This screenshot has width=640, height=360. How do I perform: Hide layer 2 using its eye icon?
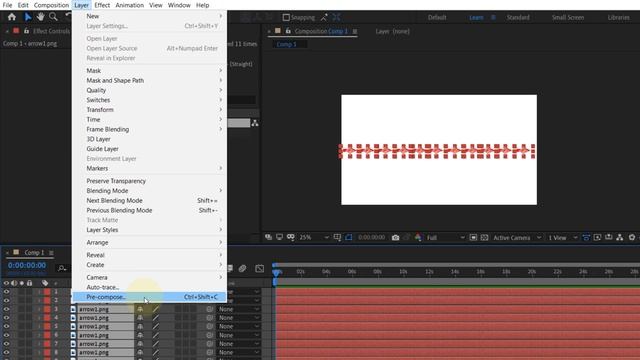click(x=6, y=300)
